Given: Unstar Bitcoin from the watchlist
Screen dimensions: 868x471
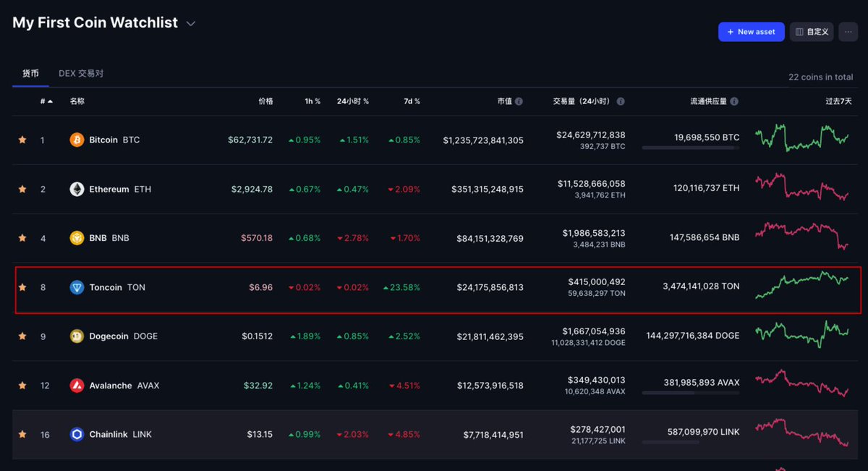Looking at the screenshot, I should click(22, 140).
